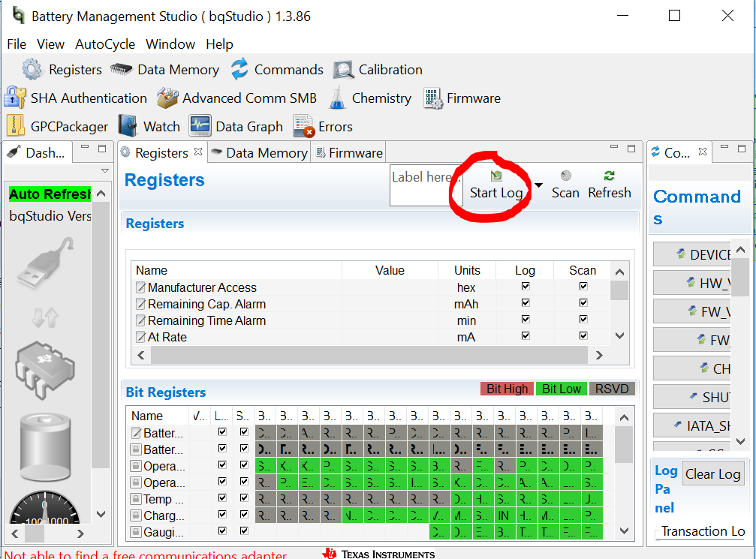
Task: Run the DEVICE command button
Action: tap(692, 254)
